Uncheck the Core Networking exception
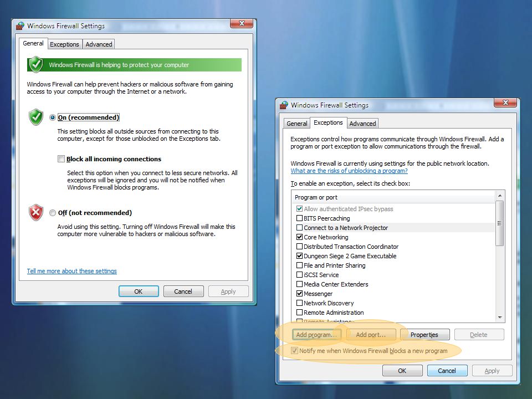532x399 pixels. pos(299,237)
